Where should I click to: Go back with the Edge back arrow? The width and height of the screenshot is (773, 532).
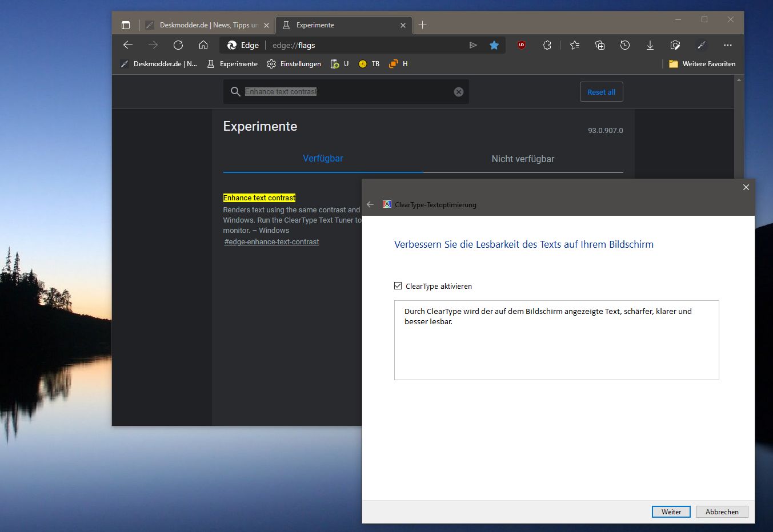128,45
